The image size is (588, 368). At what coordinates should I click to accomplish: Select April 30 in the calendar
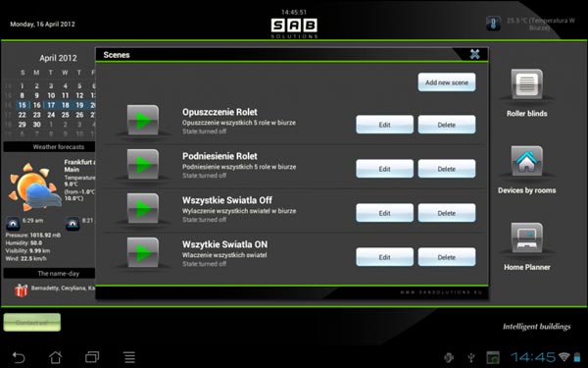click(37, 125)
